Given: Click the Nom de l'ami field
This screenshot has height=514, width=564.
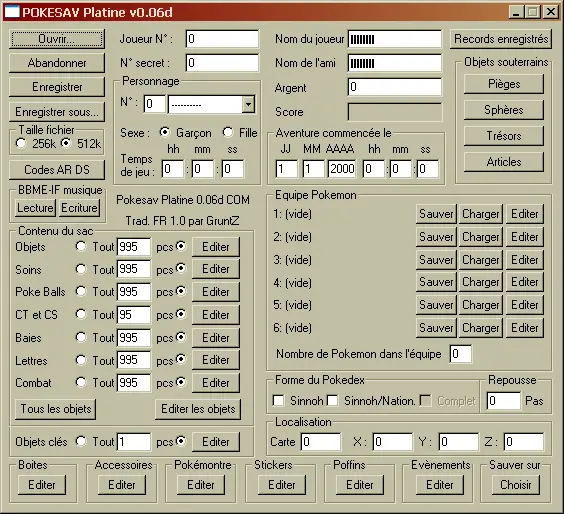Looking at the screenshot, I should [x=395, y=63].
